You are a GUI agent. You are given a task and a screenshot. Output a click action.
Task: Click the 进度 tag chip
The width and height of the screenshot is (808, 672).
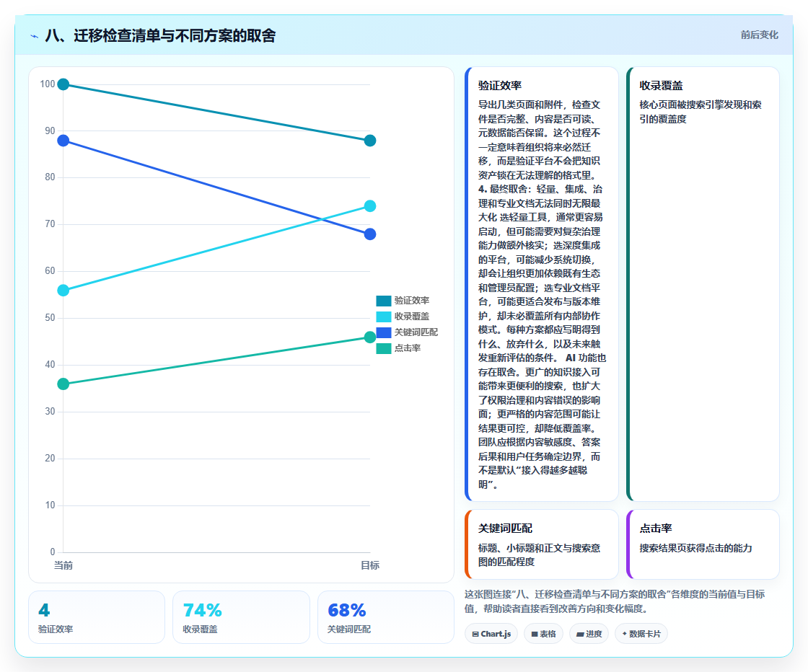tap(589, 634)
